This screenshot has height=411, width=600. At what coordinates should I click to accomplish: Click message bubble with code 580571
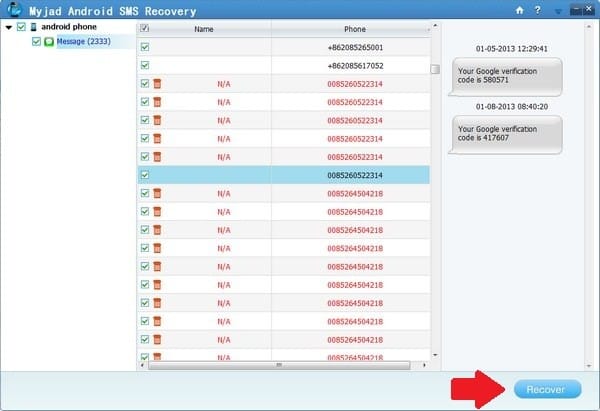(505, 77)
